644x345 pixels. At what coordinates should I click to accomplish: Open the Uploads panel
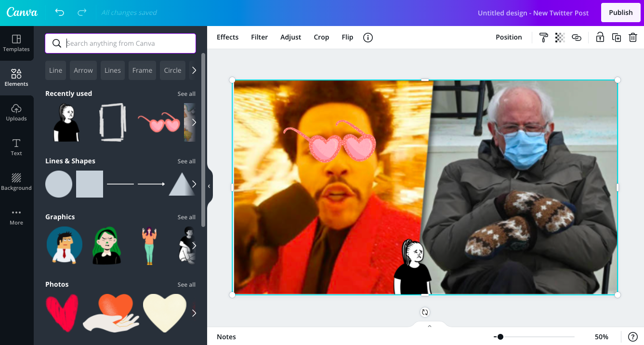coord(16,112)
